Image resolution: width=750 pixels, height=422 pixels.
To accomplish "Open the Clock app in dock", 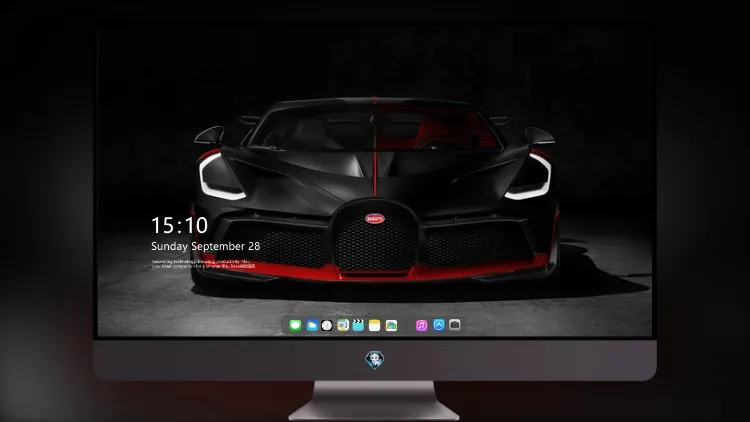I will click(x=327, y=325).
